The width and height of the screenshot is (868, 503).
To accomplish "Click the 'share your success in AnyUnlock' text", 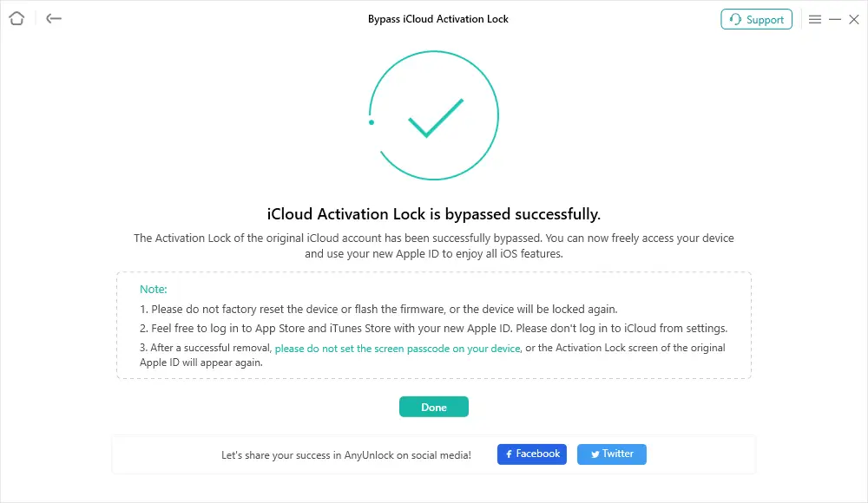I will [x=346, y=455].
